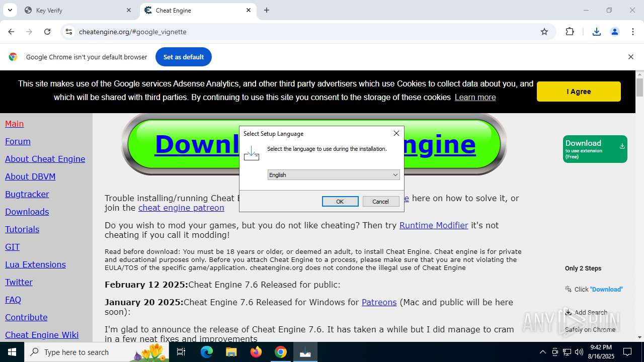Image resolution: width=644 pixels, height=362 pixels.
Task: Launch Microsoft Edge from taskbar
Action: point(207,352)
